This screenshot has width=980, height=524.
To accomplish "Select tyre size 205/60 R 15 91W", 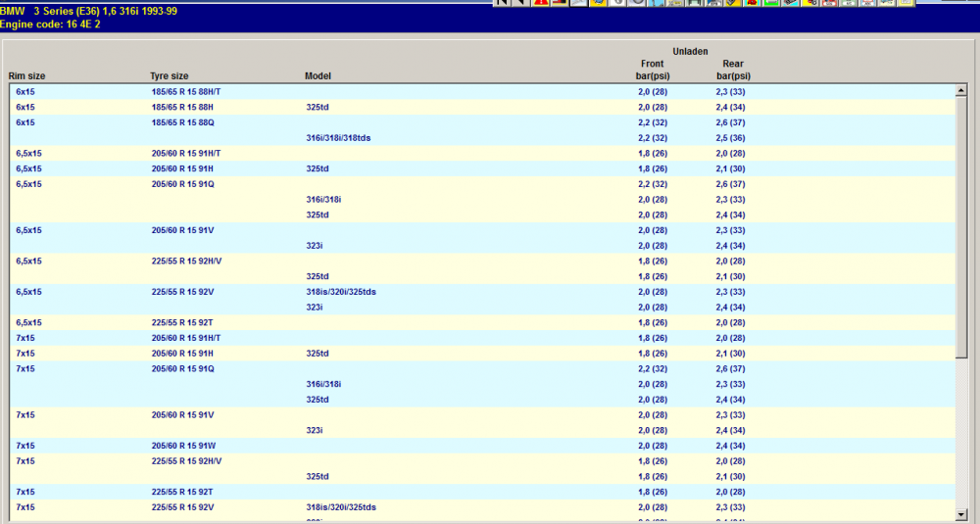I will click(183, 446).
